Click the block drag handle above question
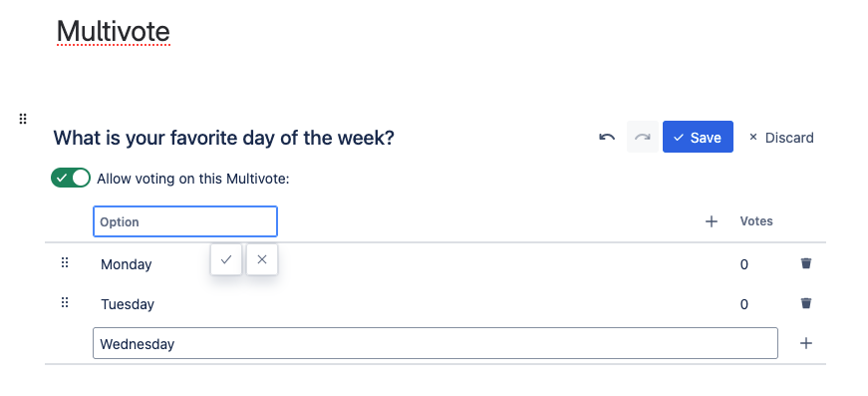868x396 pixels. [x=23, y=119]
